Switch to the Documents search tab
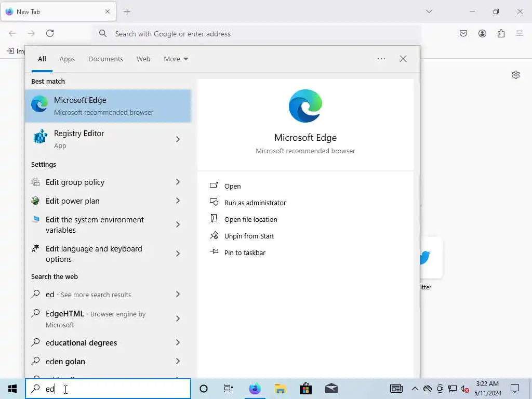532x399 pixels. [x=105, y=59]
